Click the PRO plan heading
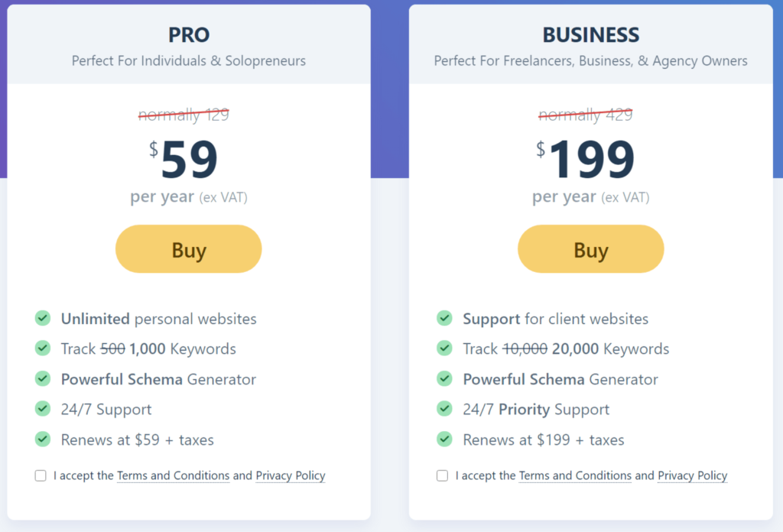The width and height of the screenshot is (783, 532). 188,34
